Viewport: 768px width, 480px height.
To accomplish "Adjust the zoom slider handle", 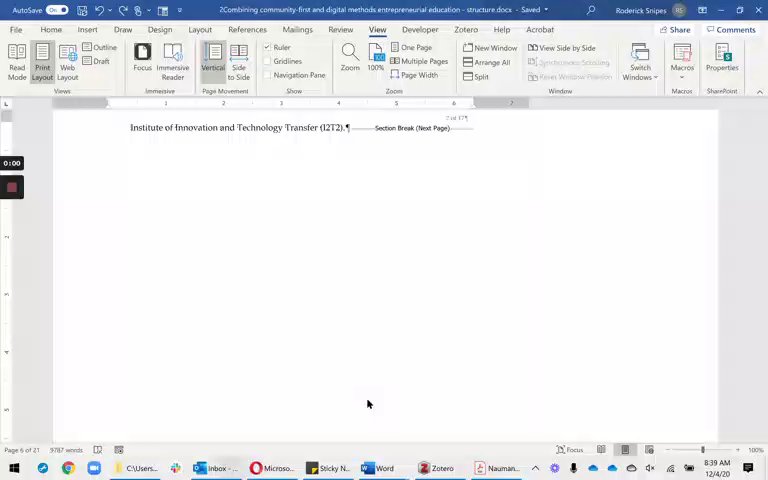I will tap(702, 450).
